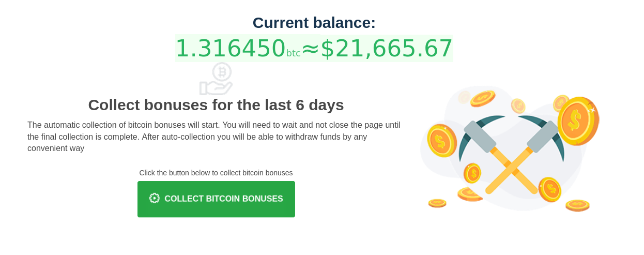Click the left pickaxe's gray metal head

(x=480, y=136)
